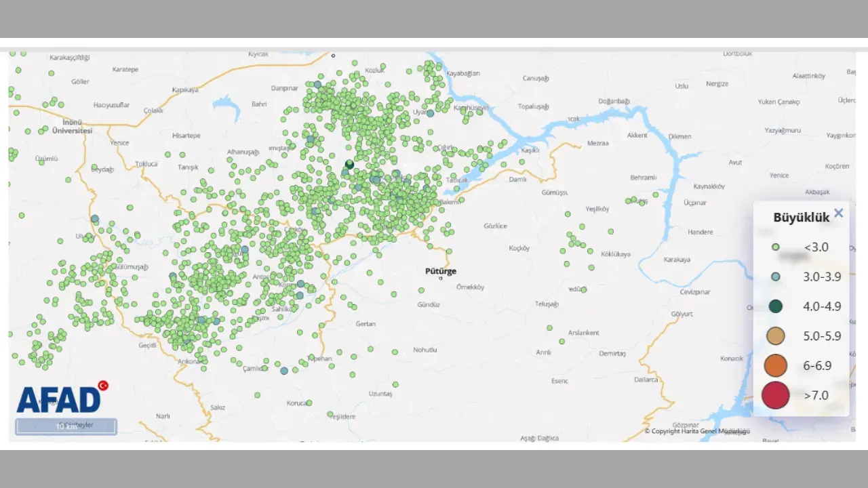
Task: Click the 6-6.9 orange legend circle
Action: pos(776,366)
